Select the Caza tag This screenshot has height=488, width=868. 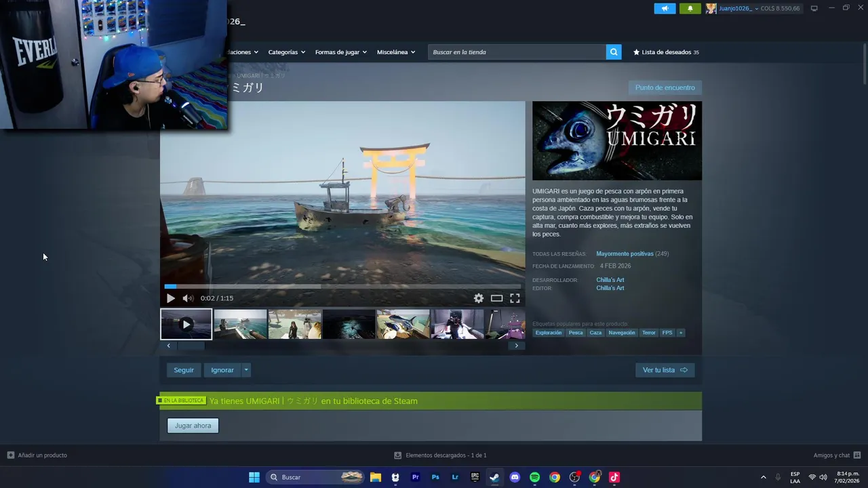coord(595,333)
